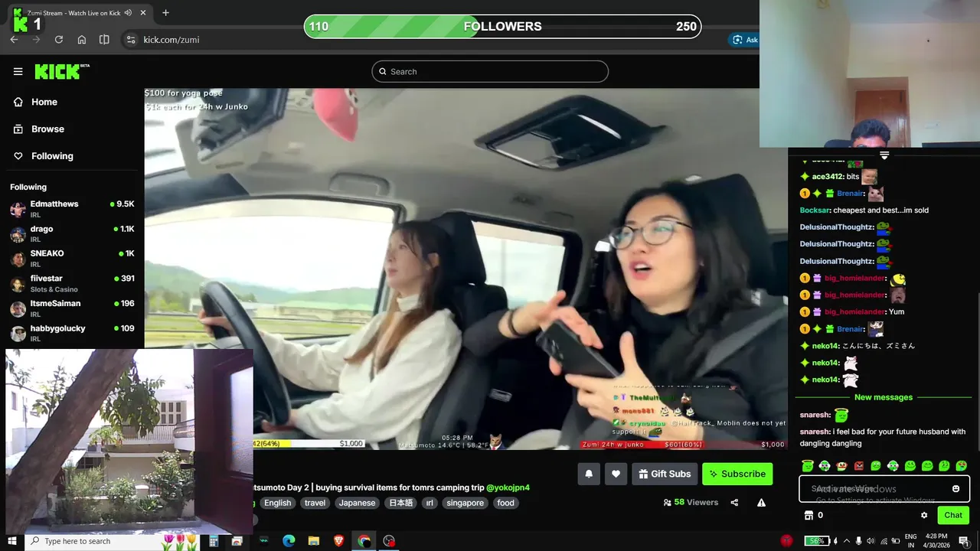Open fiivestar channel in Following list
The height and width of the screenshot is (551, 980).
click(72, 283)
